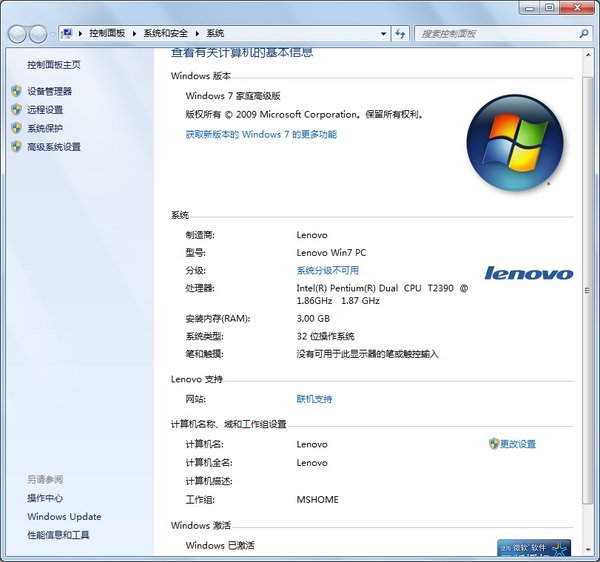Click Windows 已激活 status text

(x=220, y=545)
